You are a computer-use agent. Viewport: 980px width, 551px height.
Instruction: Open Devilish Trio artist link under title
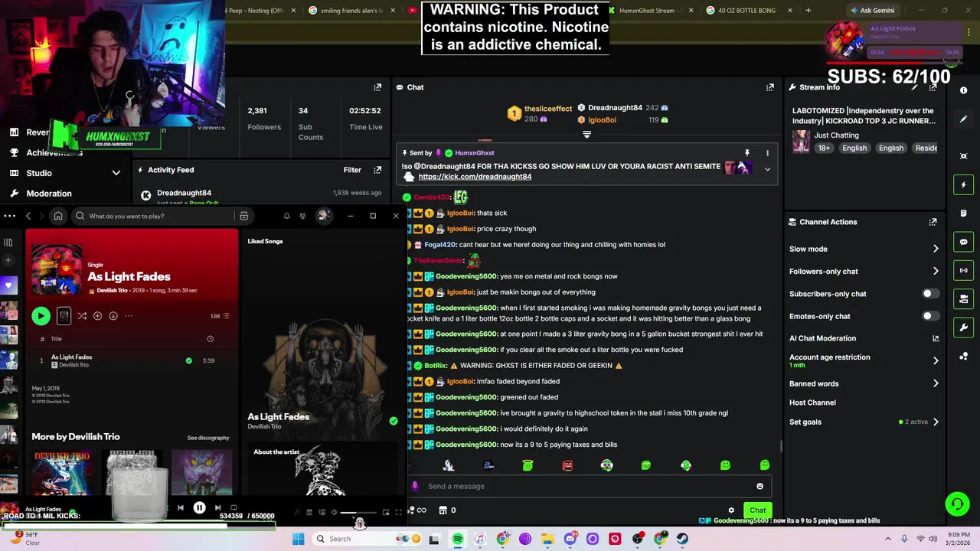click(x=112, y=291)
